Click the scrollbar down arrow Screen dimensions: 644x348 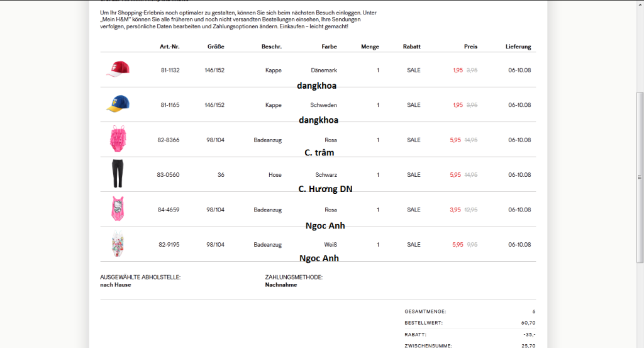640,344
